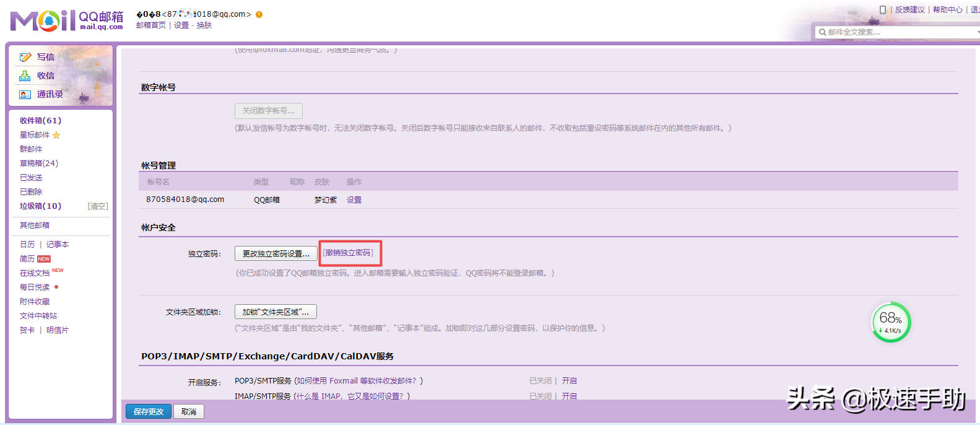Click 撤销独立密码 link
The image size is (980, 425).
(348, 253)
